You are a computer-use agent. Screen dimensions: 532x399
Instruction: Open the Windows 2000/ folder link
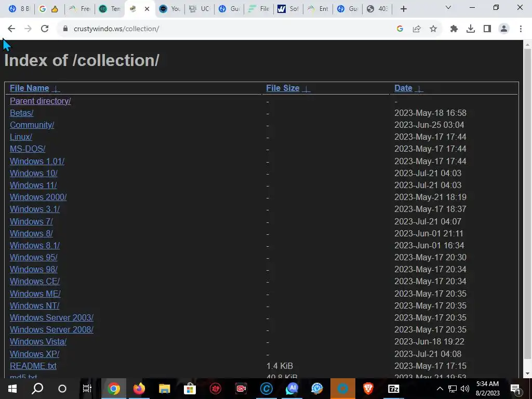click(x=38, y=197)
